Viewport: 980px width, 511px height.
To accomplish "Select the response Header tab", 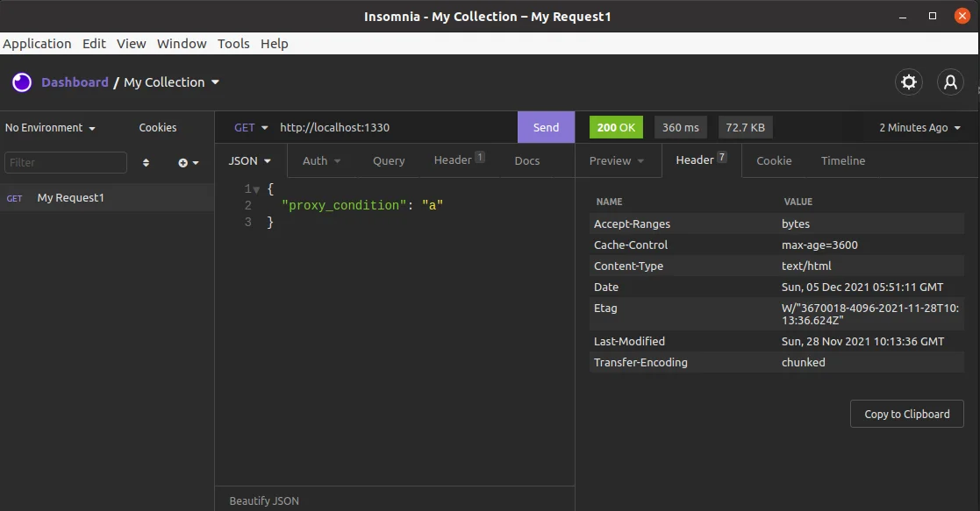I will [701, 160].
